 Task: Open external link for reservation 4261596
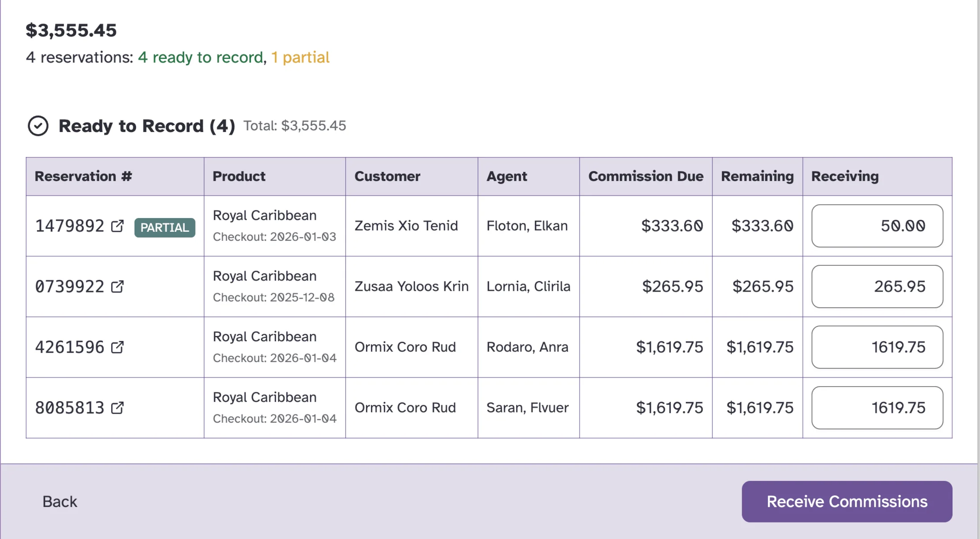(x=117, y=347)
